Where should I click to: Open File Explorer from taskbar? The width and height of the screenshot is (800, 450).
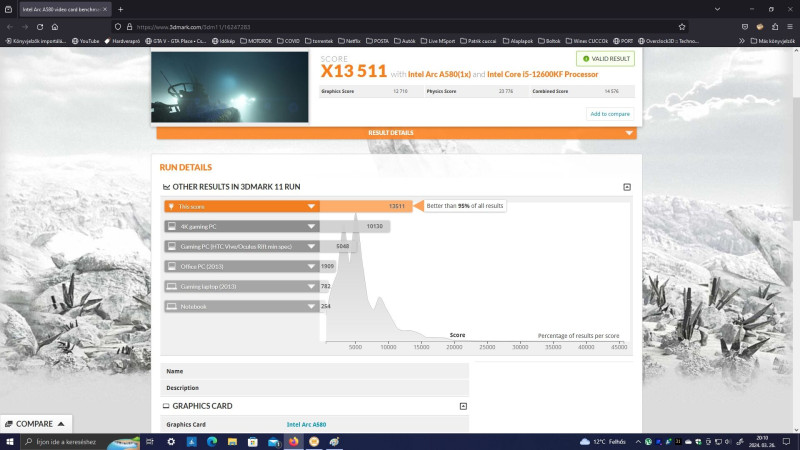coord(232,442)
